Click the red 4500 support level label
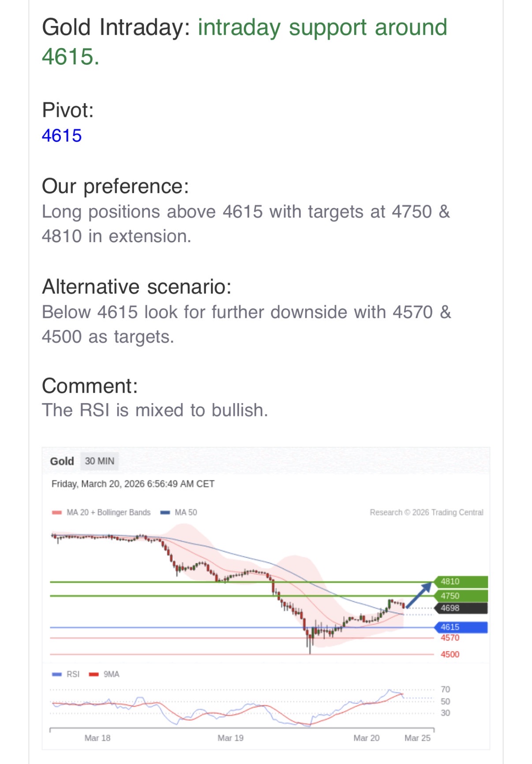532x764 pixels. coord(450,655)
